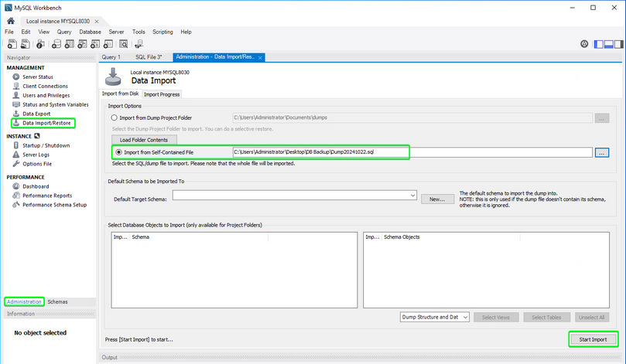
Task: Browse for self-contained file with ellipsis button
Action: 602,153
